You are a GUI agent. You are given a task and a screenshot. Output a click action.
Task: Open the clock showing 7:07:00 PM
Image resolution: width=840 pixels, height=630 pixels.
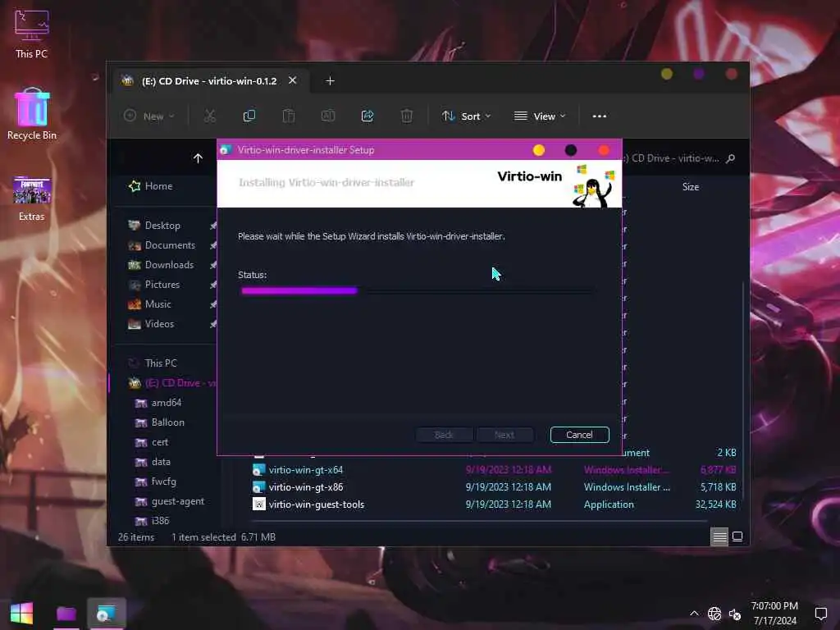coord(774,606)
